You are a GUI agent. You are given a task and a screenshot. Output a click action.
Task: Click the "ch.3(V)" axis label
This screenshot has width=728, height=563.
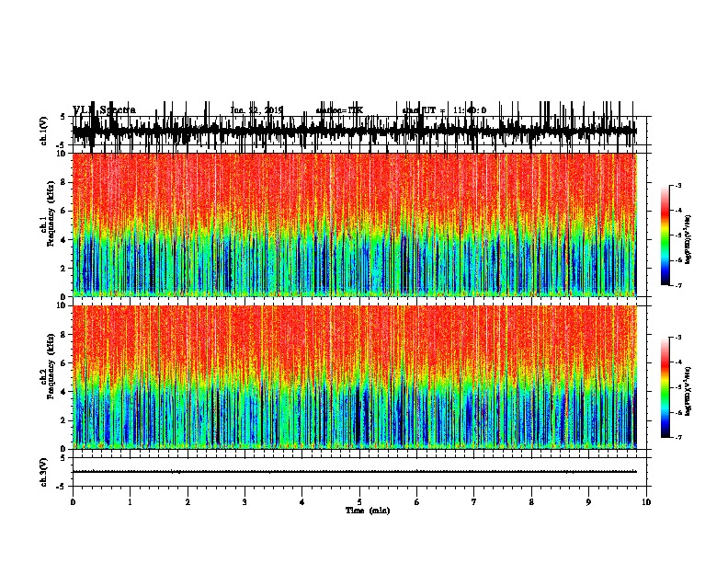pos(44,472)
